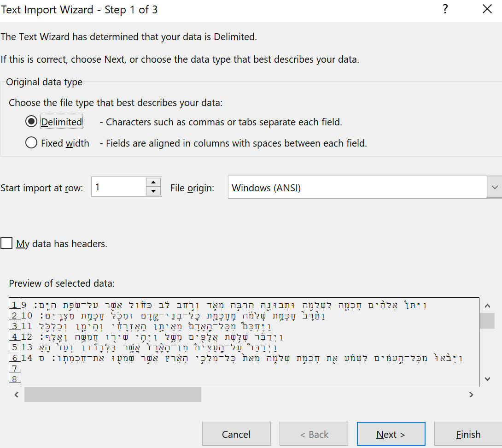
Task: Open the File origin dropdown
Action: point(495,188)
